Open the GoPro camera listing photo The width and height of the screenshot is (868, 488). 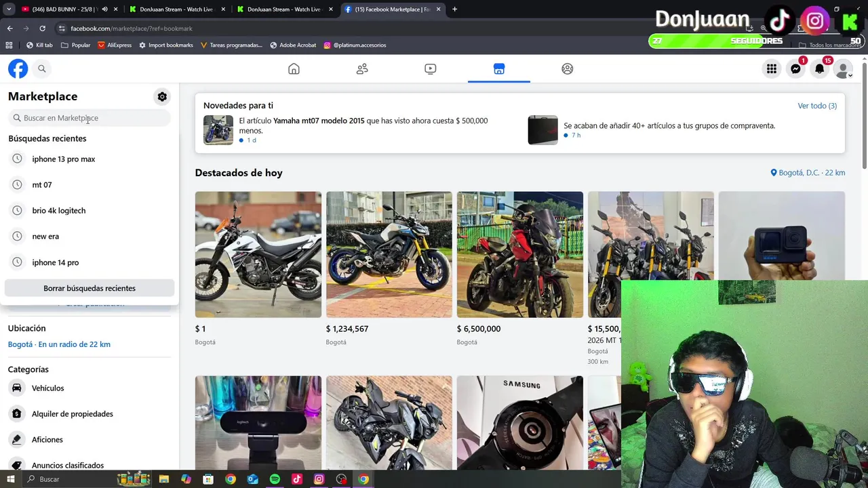(782, 236)
